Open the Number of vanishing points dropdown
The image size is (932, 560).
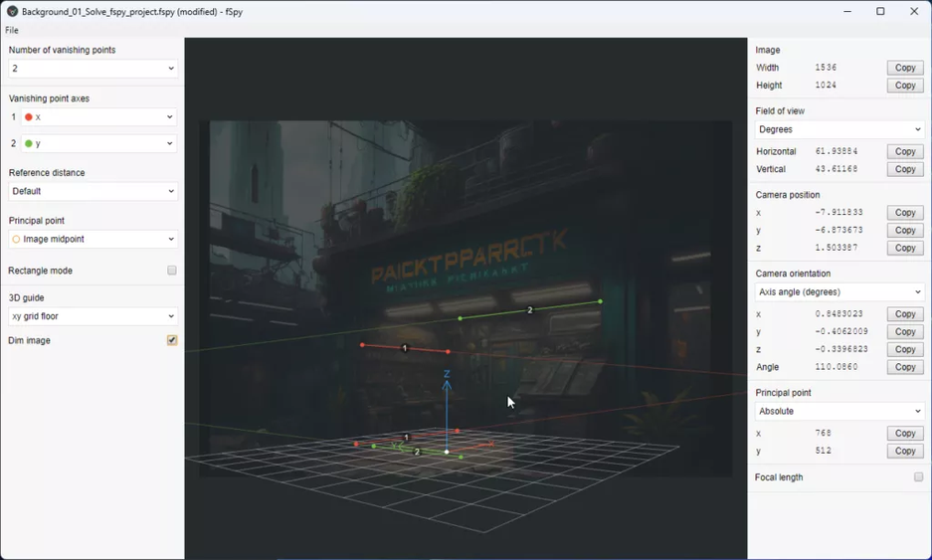coord(93,69)
